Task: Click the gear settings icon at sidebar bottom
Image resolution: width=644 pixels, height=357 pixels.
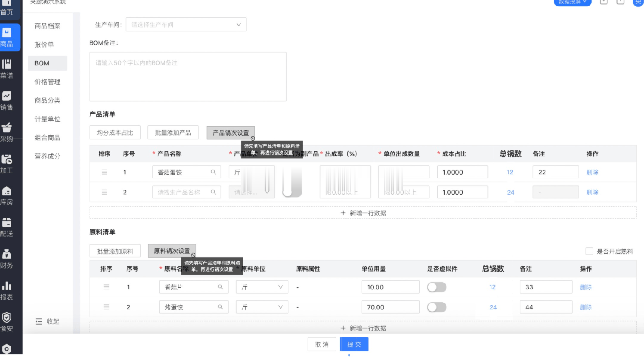Action: (7, 349)
